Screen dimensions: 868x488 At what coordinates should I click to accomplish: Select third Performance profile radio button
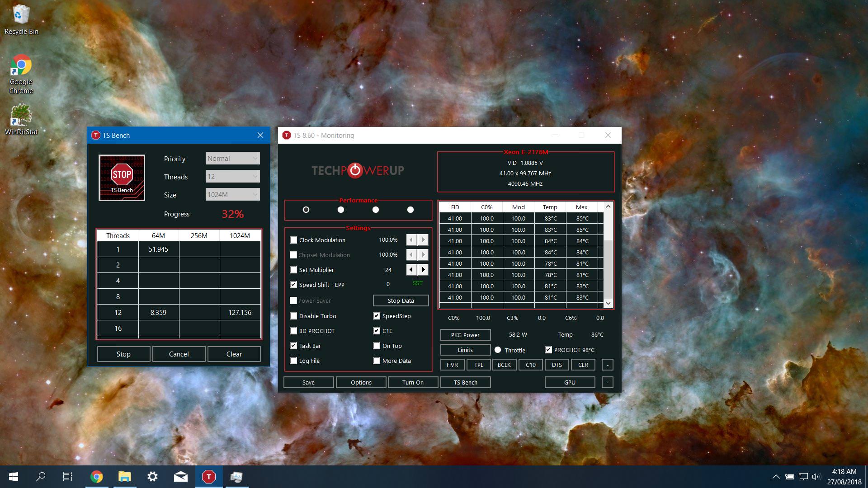pos(376,210)
